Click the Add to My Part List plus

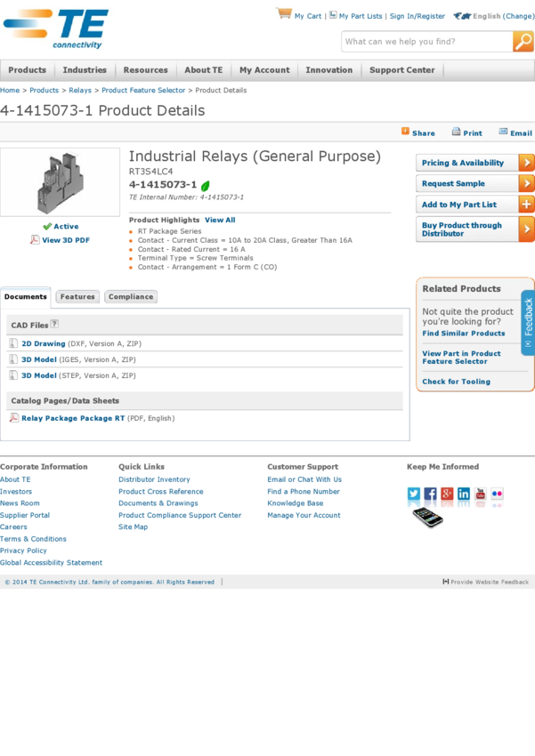526,205
